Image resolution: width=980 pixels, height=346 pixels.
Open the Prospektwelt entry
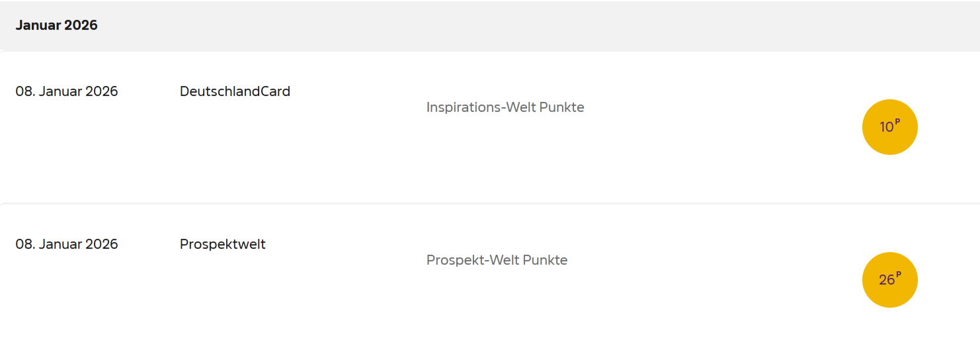coord(223,244)
